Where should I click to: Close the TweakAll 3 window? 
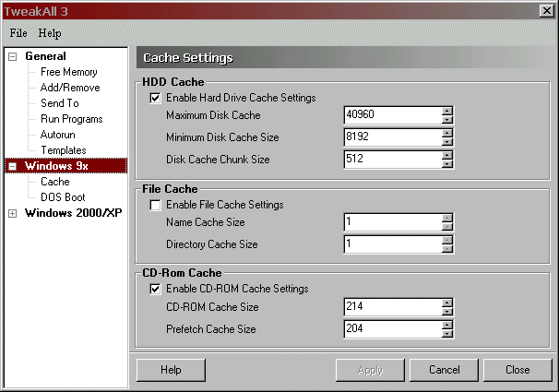click(x=546, y=11)
